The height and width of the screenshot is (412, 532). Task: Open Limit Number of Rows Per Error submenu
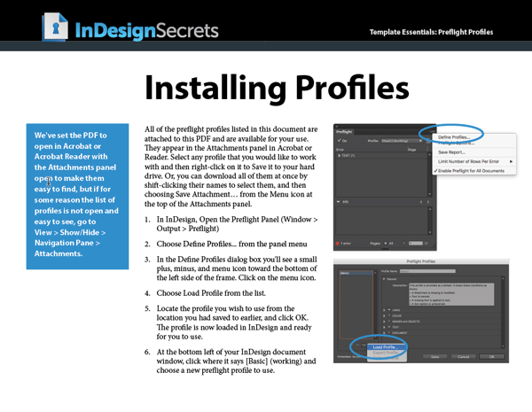click(x=474, y=161)
